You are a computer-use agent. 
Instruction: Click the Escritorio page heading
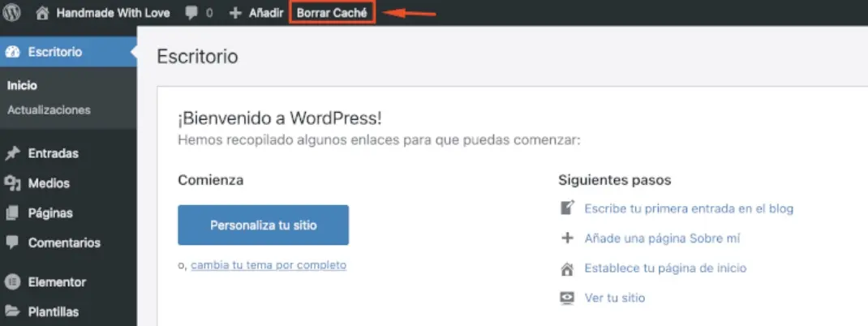pos(198,57)
